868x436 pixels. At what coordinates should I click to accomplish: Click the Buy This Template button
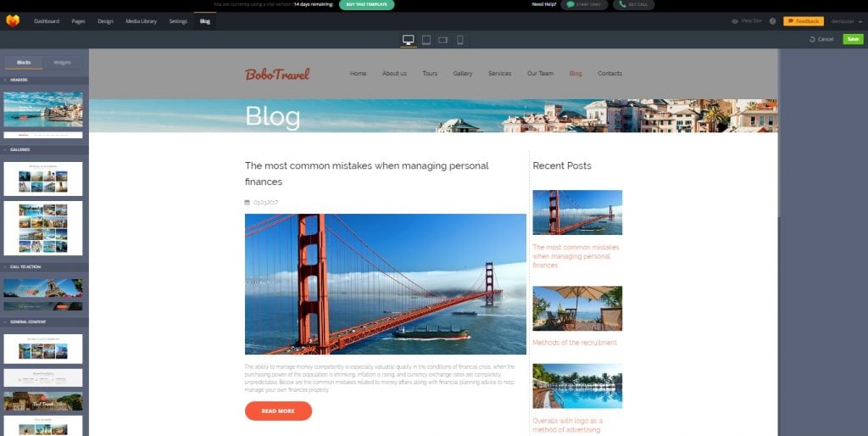pyautogui.click(x=366, y=4)
